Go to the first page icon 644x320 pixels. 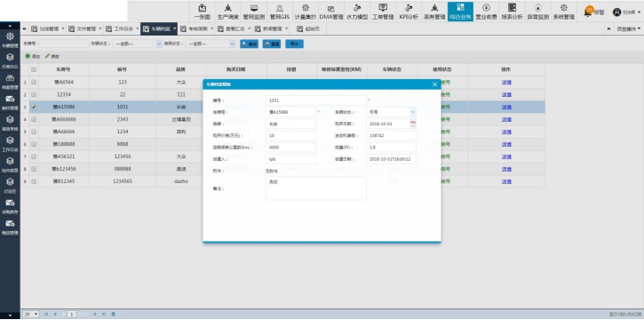pyautogui.click(x=46, y=315)
